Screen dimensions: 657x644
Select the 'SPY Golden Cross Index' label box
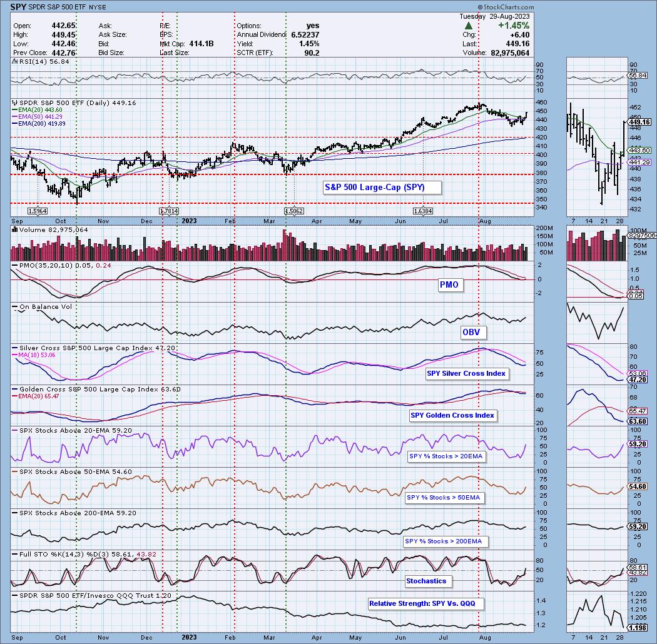452,415
